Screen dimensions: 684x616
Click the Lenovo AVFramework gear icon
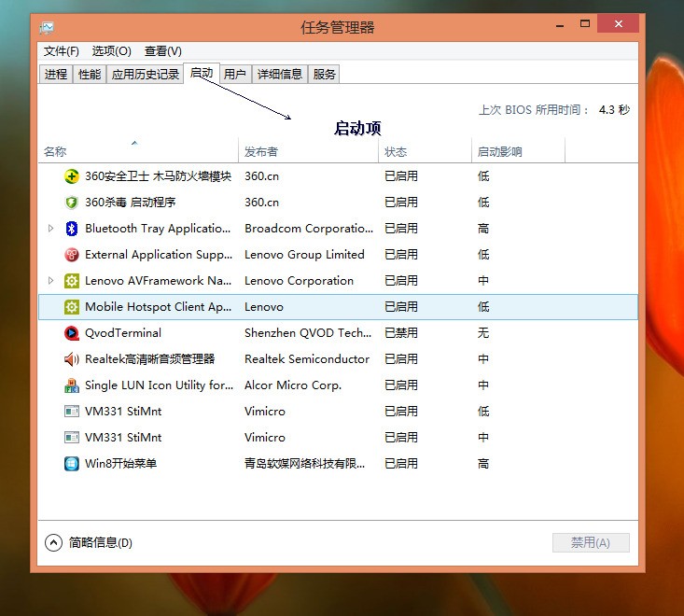72,281
